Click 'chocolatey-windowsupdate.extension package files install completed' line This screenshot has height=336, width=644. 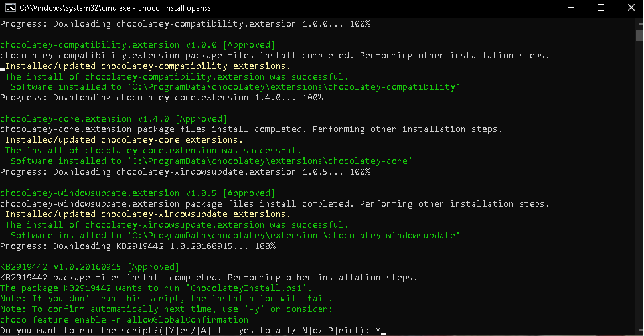coord(275,204)
